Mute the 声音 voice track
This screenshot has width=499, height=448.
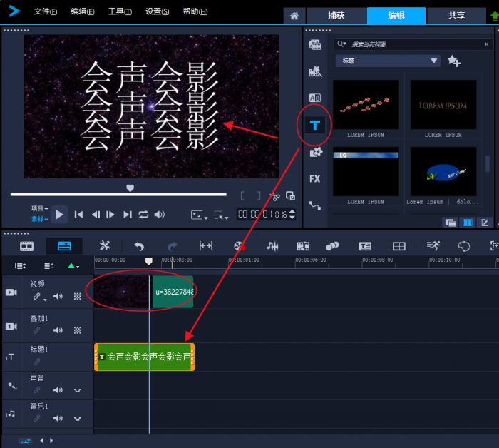[58, 390]
